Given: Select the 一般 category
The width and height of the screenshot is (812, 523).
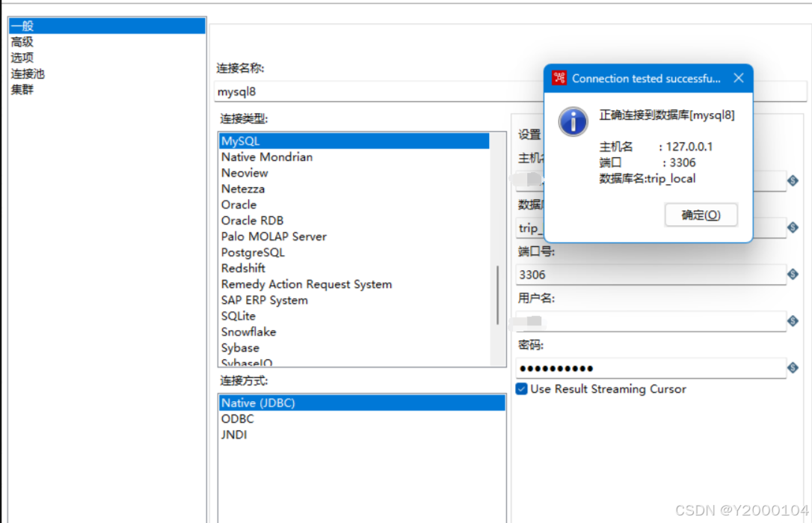Looking at the screenshot, I should click(107, 26).
